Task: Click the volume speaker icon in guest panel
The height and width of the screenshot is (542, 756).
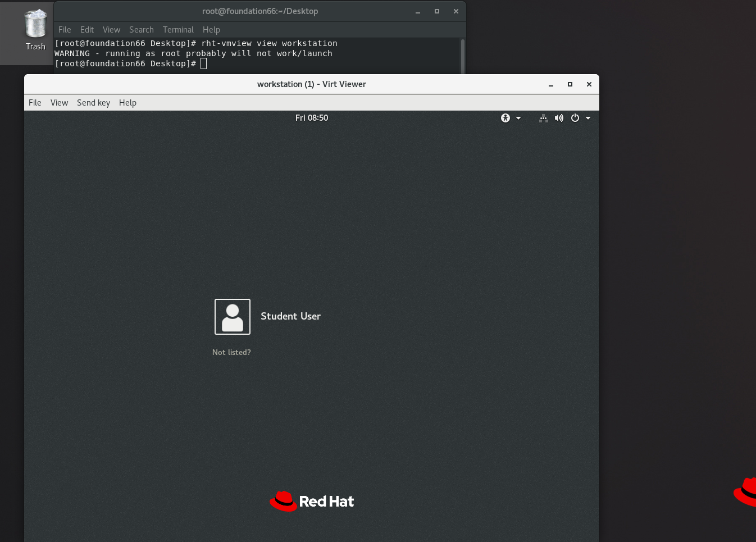Action: tap(559, 118)
